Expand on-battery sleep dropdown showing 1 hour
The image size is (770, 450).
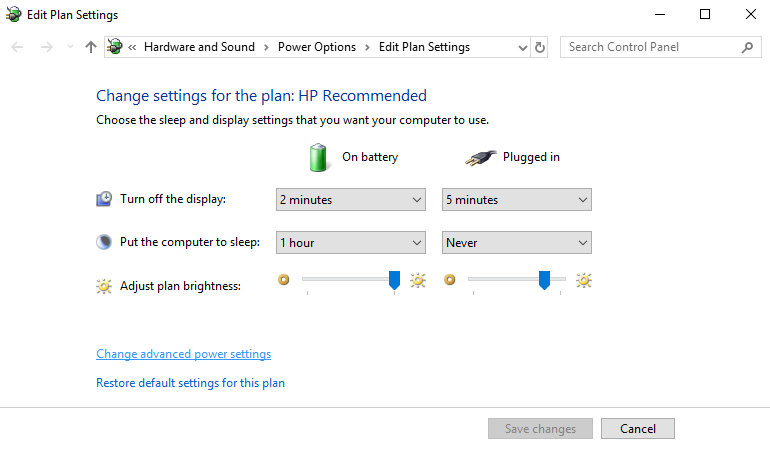tap(351, 243)
